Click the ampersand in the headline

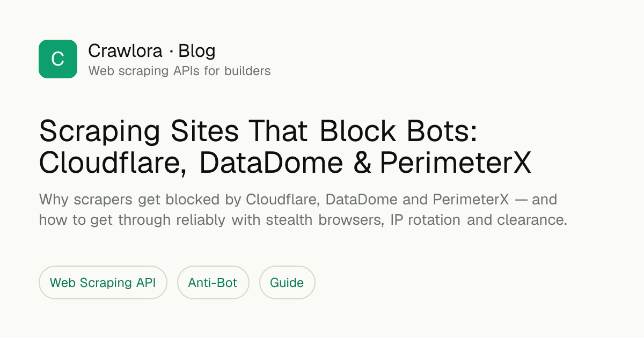362,164
